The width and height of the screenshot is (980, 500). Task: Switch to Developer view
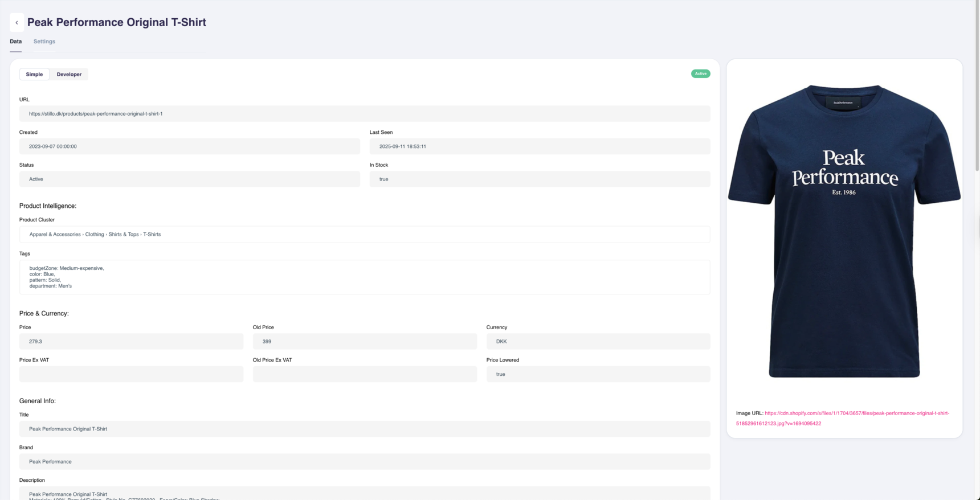coord(69,74)
